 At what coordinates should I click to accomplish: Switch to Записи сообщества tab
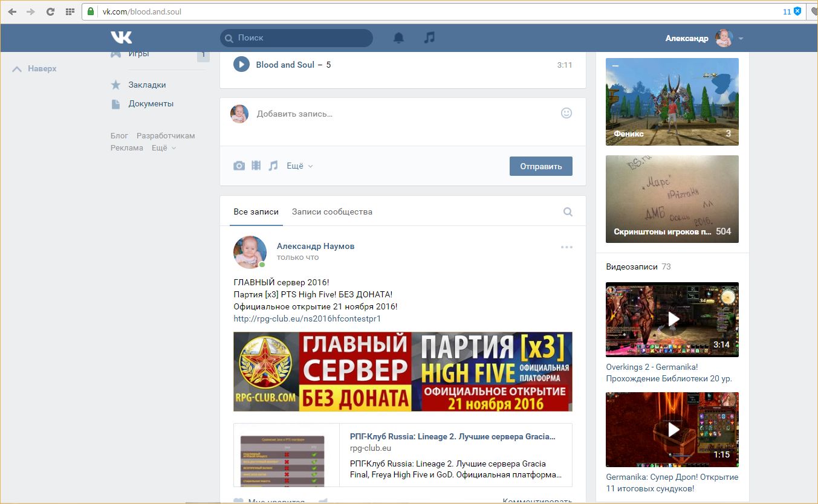pyautogui.click(x=332, y=212)
